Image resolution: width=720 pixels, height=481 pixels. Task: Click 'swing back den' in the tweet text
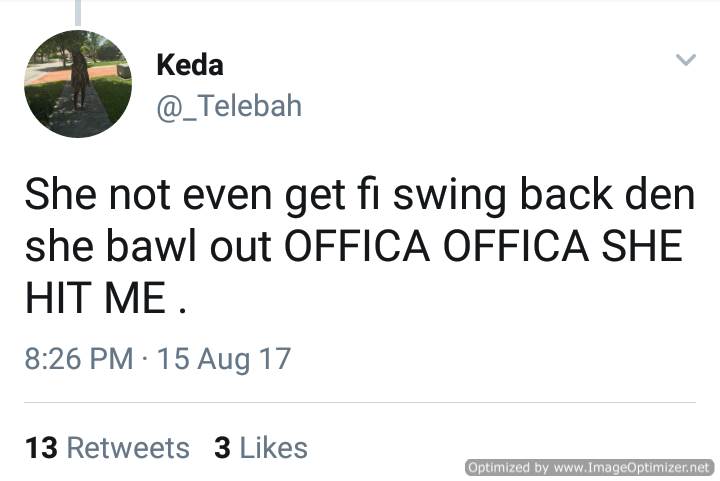pos(544,196)
